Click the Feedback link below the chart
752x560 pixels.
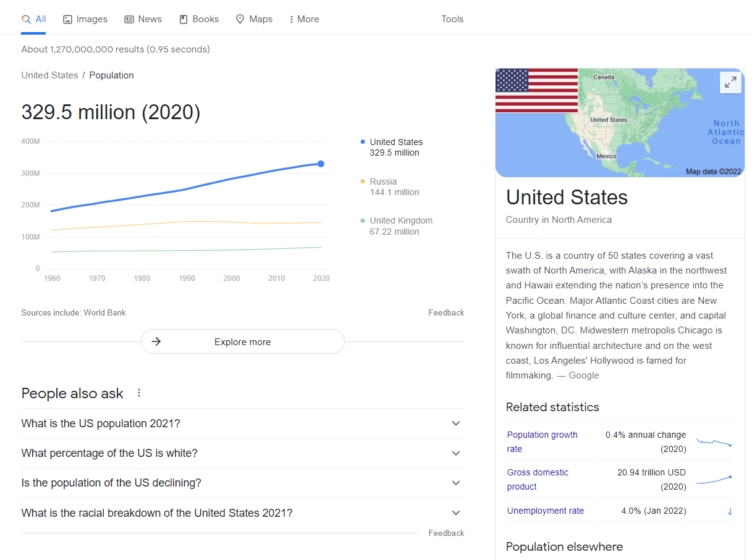tap(446, 312)
